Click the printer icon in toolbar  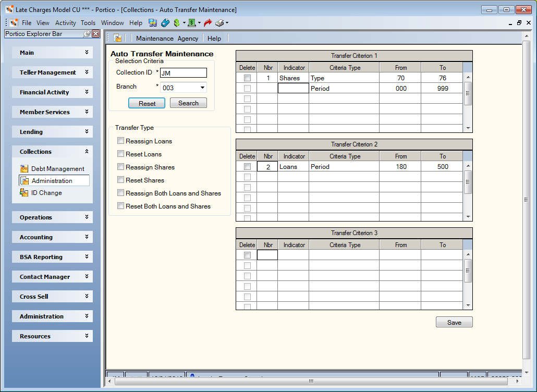click(219, 23)
